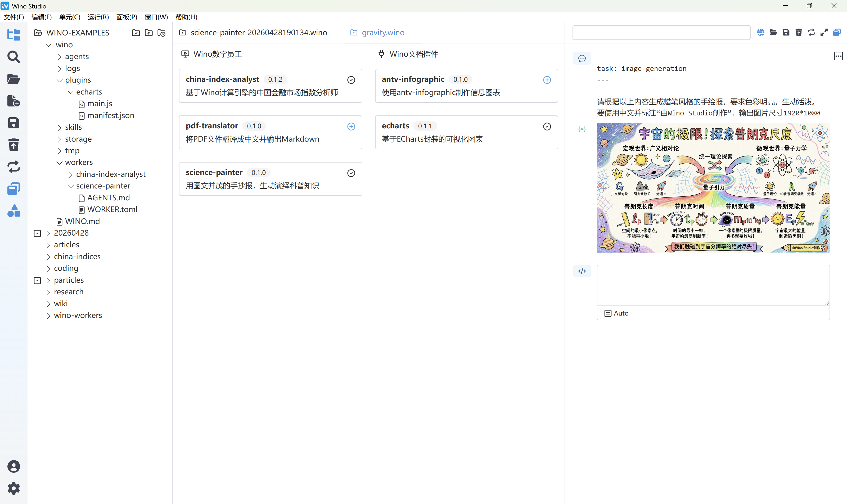The height and width of the screenshot is (504, 847).
Task: Open the 运行(R) menu
Action: (x=98, y=17)
